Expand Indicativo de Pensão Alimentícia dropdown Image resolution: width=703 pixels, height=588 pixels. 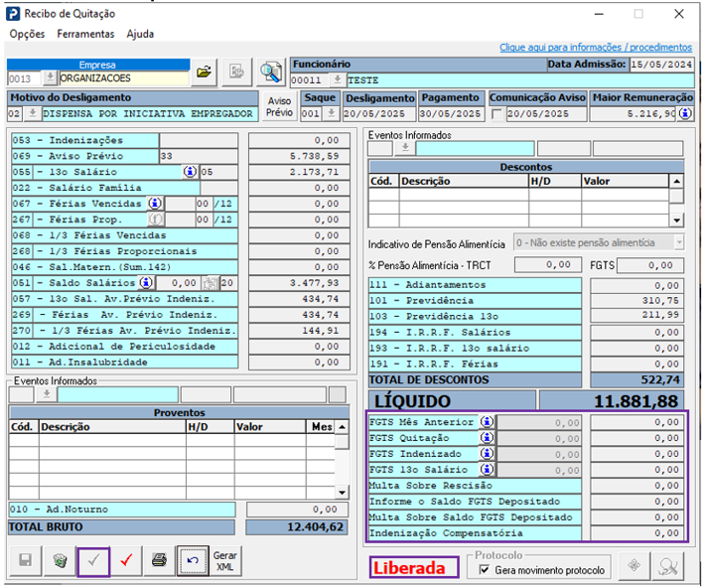tap(679, 242)
